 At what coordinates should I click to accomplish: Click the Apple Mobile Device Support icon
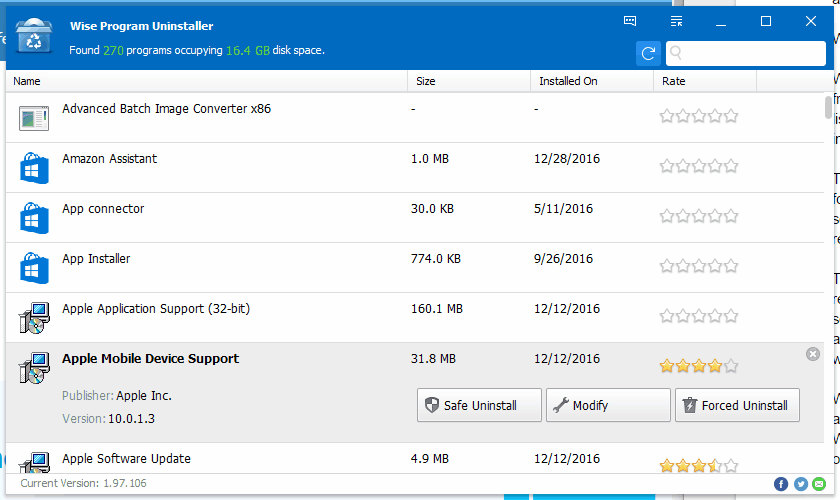click(34, 368)
